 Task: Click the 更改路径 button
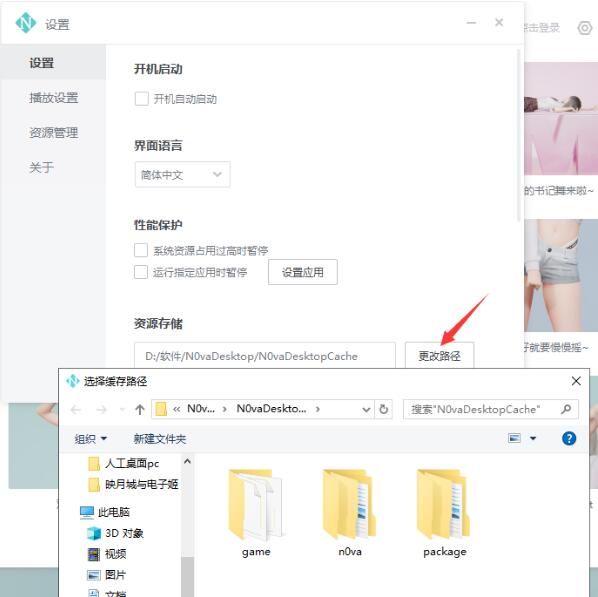click(x=439, y=356)
